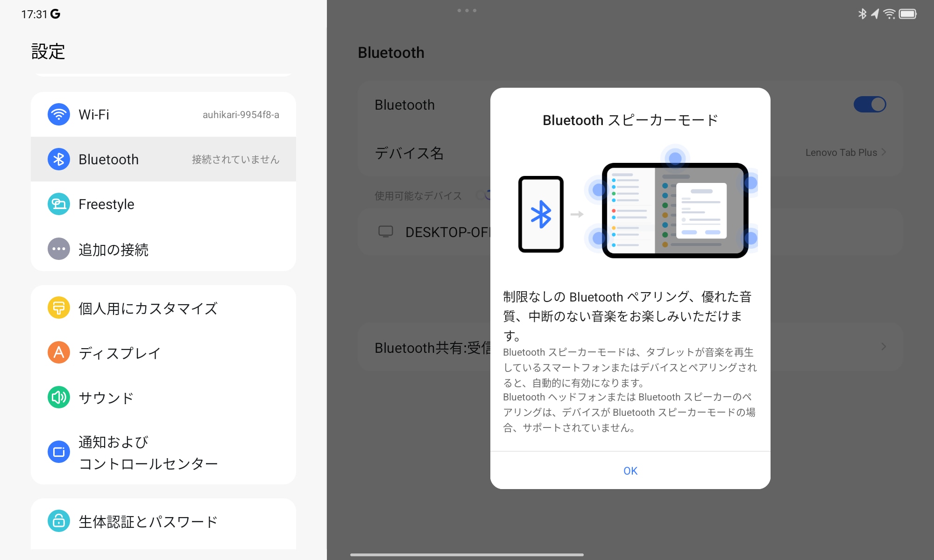Click the 制限なしの Bluetooth ペアリング description text
The image size is (934, 560).
tap(627, 316)
